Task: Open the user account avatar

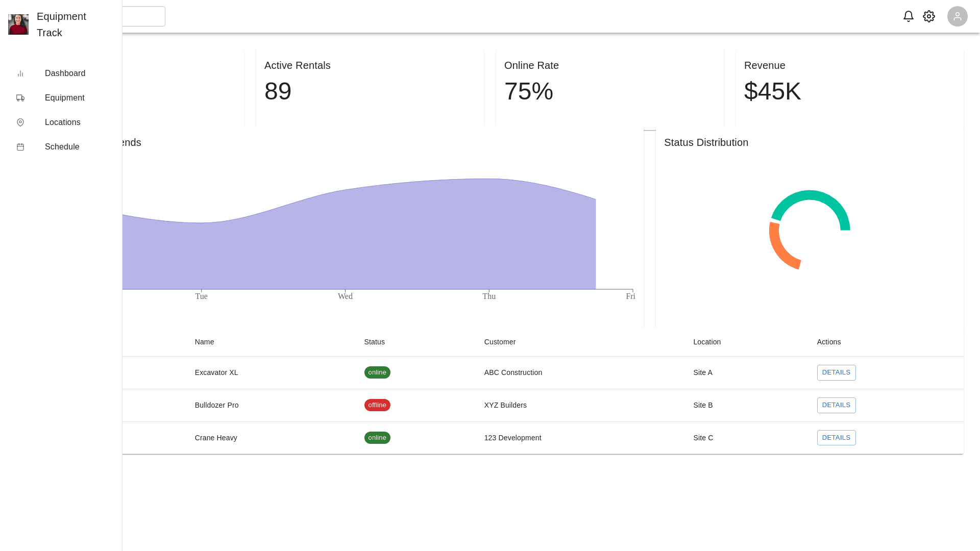Action: click(957, 16)
